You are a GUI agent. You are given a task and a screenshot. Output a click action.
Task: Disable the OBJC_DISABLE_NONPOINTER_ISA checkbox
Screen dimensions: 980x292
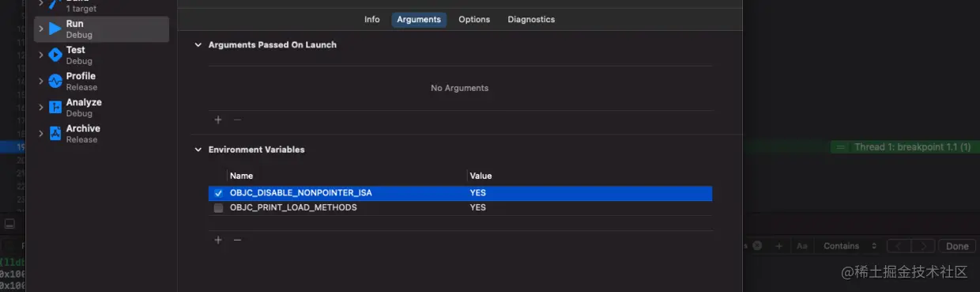click(x=218, y=193)
